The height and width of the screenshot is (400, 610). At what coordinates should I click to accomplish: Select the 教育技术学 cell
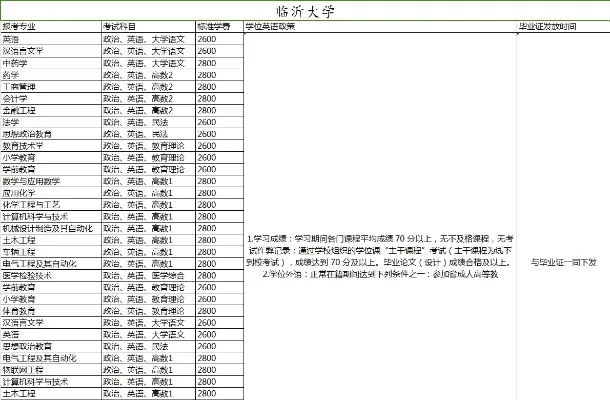pyautogui.click(x=51, y=146)
